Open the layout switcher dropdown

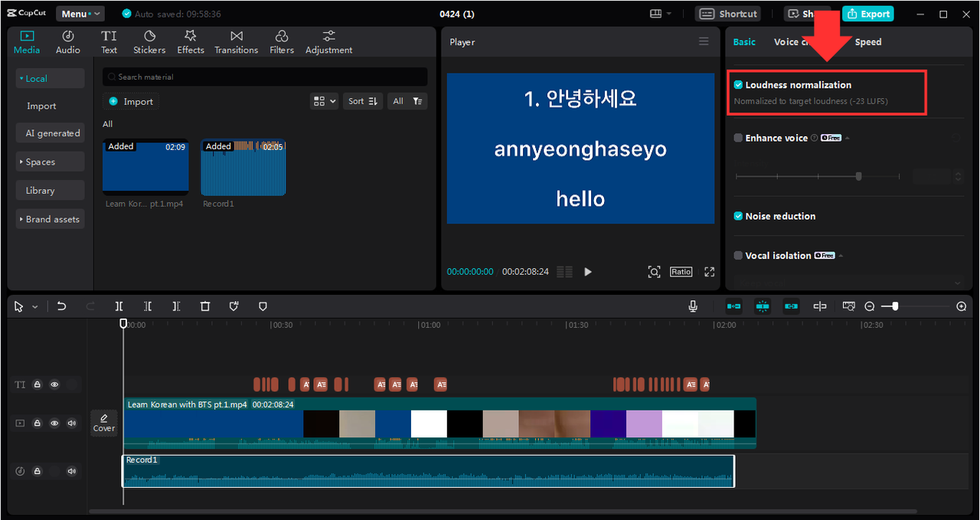(661, 14)
